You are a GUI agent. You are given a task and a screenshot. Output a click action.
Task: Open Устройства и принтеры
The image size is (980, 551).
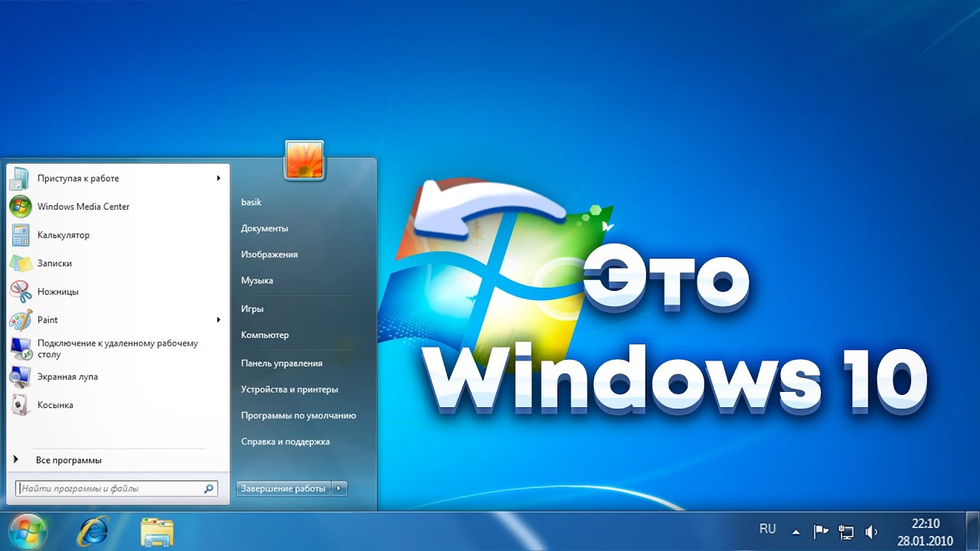click(x=289, y=390)
